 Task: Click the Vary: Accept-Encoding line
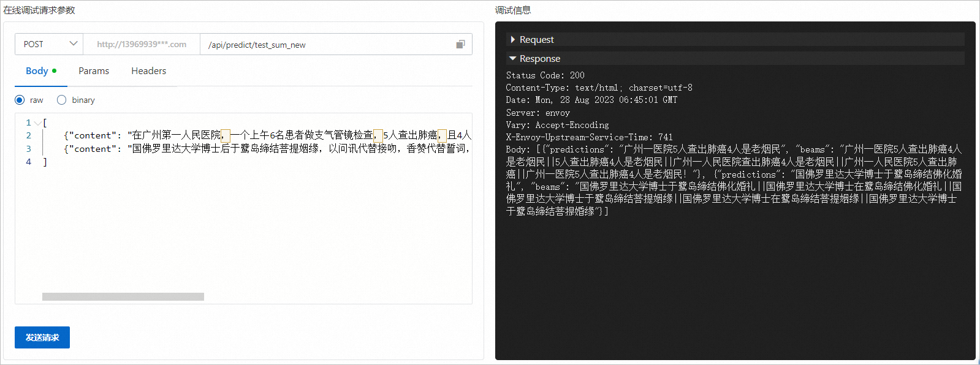(x=557, y=125)
